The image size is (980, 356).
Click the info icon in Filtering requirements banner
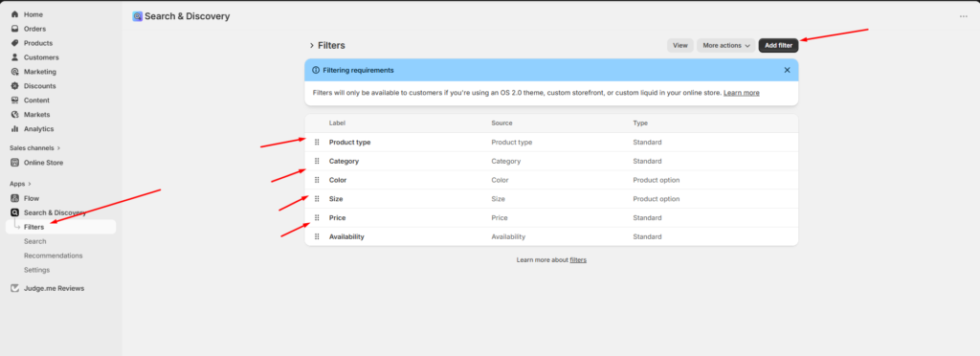coord(316,70)
